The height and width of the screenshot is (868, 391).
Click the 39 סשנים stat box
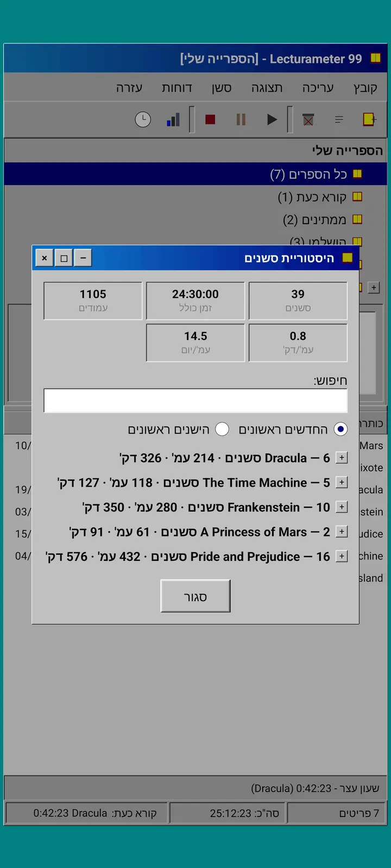[x=298, y=301]
